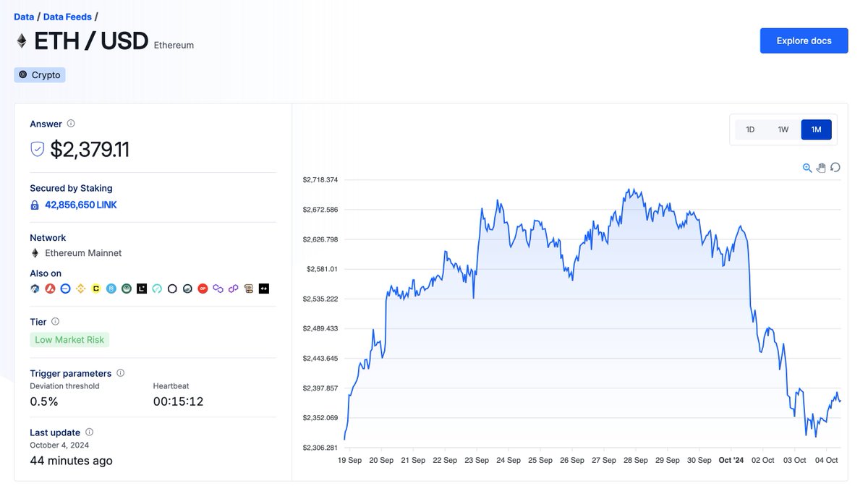Click the 00:15:12 heartbeat value
The height and width of the screenshot is (499, 868).
pos(178,401)
